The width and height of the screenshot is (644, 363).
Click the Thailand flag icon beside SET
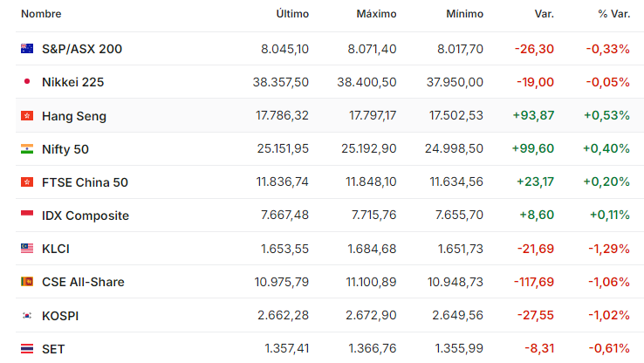pyautogui.click(x=27, y=349)
